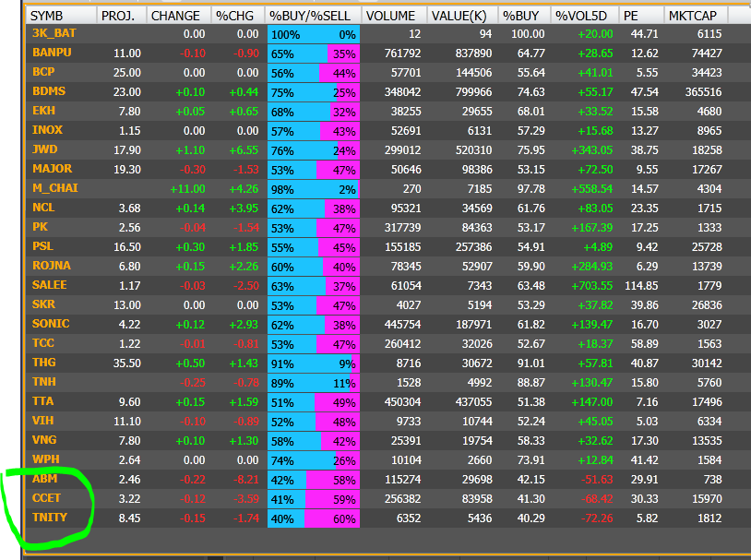Select the PK symbol
The width and height of the screenshot is (751, 560).
[x=41, y=227]
